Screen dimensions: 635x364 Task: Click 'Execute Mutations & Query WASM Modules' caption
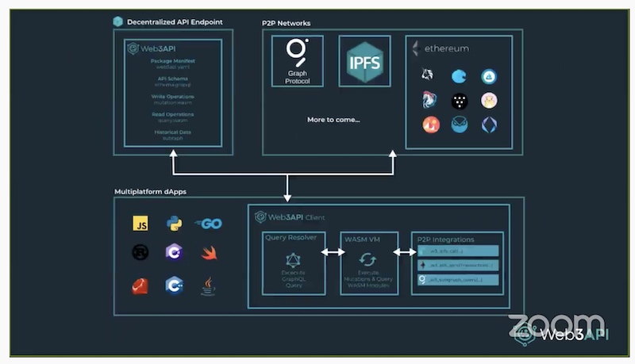[x=368, y=279]
